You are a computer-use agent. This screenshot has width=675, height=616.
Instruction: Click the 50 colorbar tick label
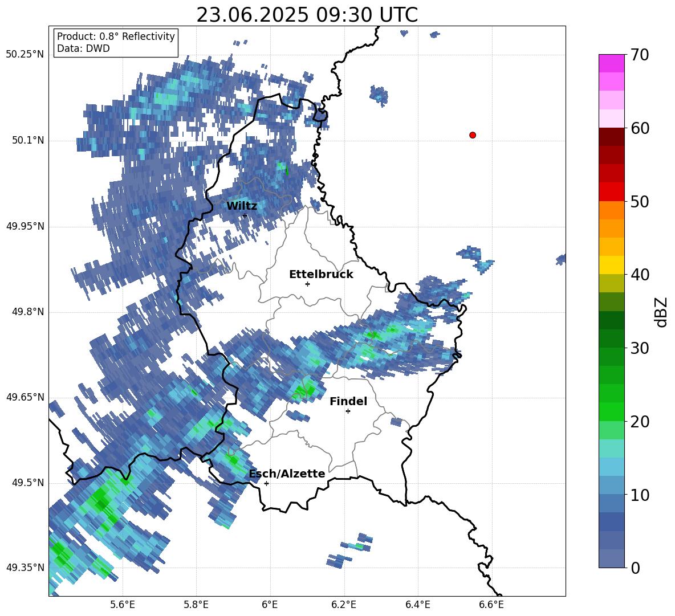point(640,201)
